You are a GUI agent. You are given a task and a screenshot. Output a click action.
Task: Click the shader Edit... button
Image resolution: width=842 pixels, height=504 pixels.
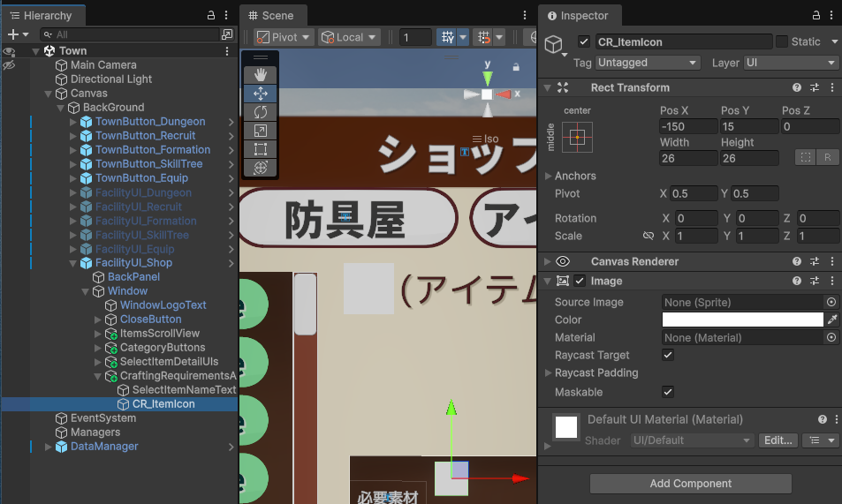click(778, 440)
